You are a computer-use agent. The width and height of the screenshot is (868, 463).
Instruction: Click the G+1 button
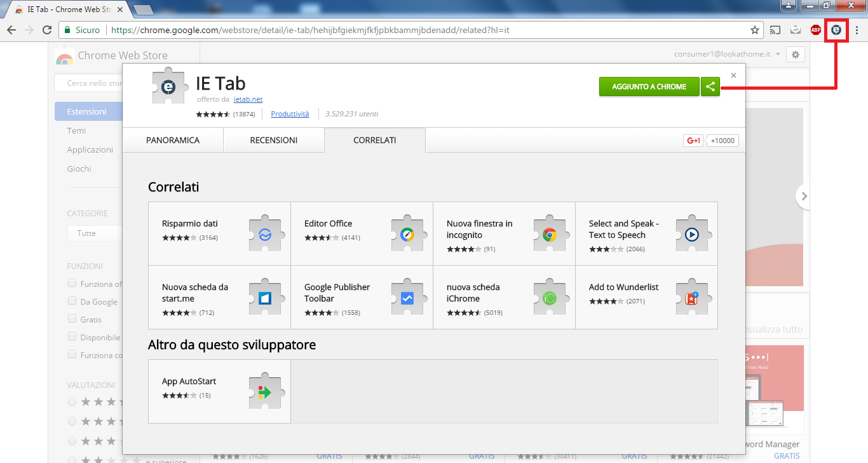693,141
